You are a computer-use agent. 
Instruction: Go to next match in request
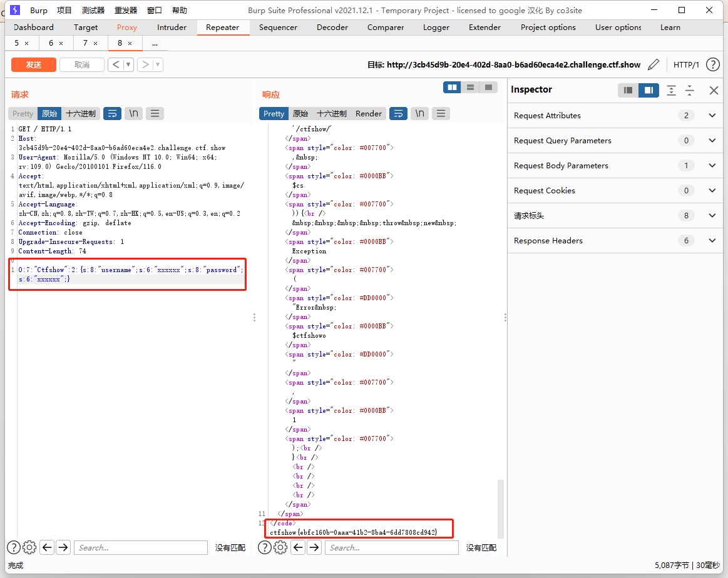[63, 547]
